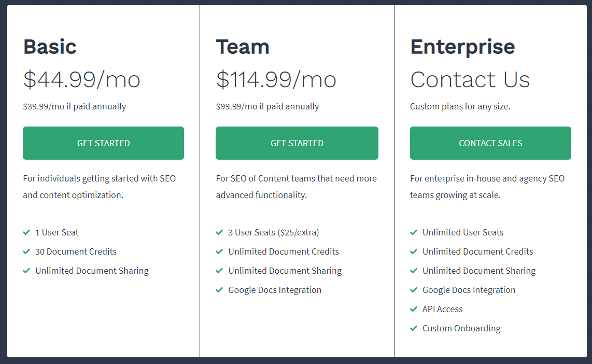This screenshot has height=364, width=592.
Task: Click the $44.99/mo price text
Action: click(81, 79)
